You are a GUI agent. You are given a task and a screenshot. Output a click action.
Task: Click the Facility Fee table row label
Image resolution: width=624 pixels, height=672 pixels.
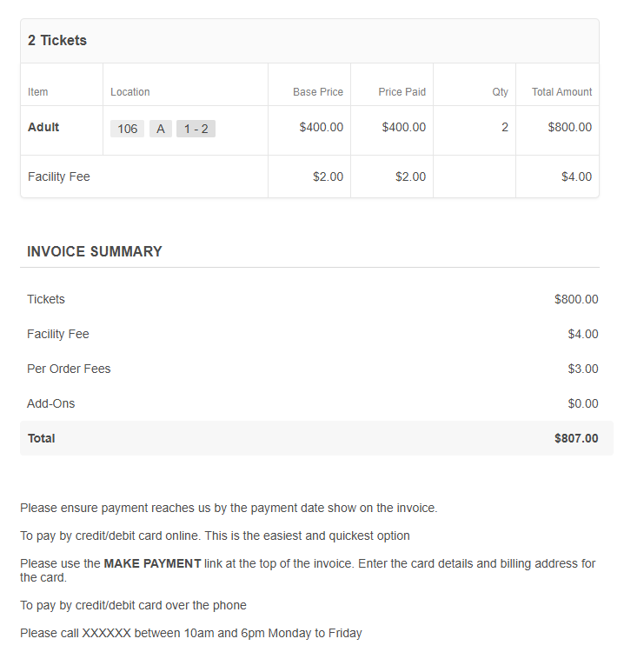tap(59, 176)
